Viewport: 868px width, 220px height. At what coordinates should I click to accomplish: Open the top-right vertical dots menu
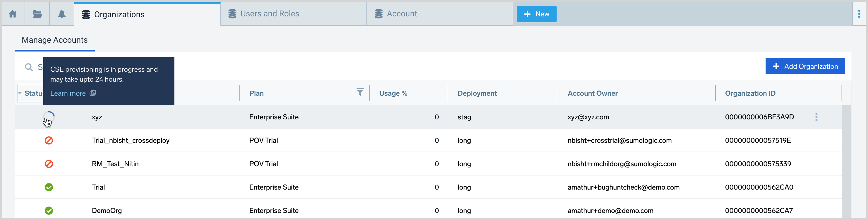tap(859, 14)
